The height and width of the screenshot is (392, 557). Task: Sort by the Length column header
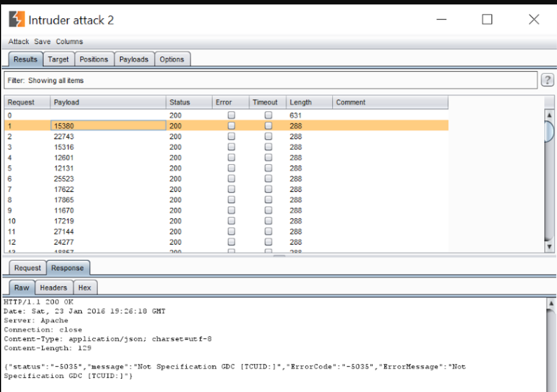pyautogui.click(x=309, y=102)
